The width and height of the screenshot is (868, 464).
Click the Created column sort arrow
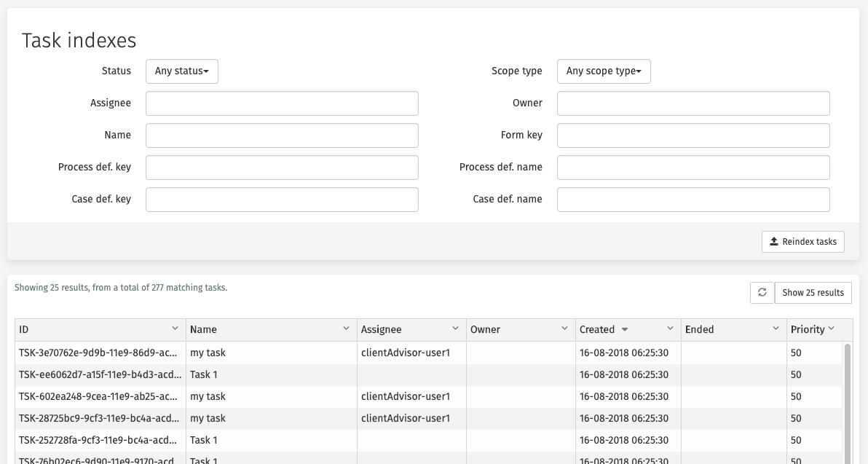tap(625, 330)
